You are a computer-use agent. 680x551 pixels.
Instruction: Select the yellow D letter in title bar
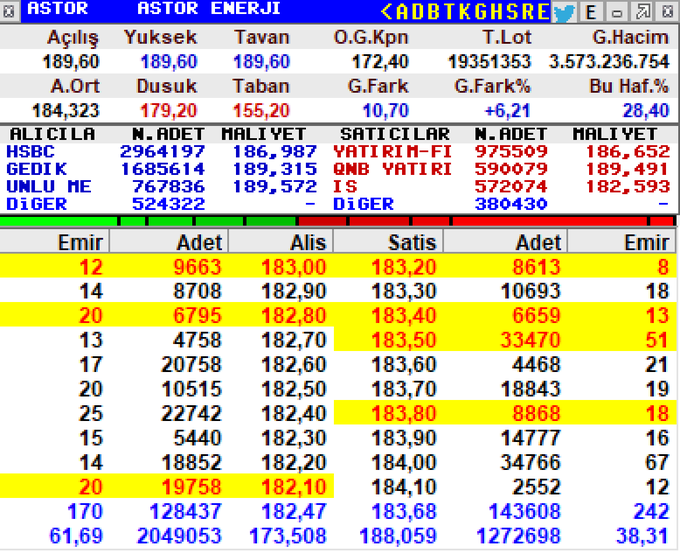(418, 12)
